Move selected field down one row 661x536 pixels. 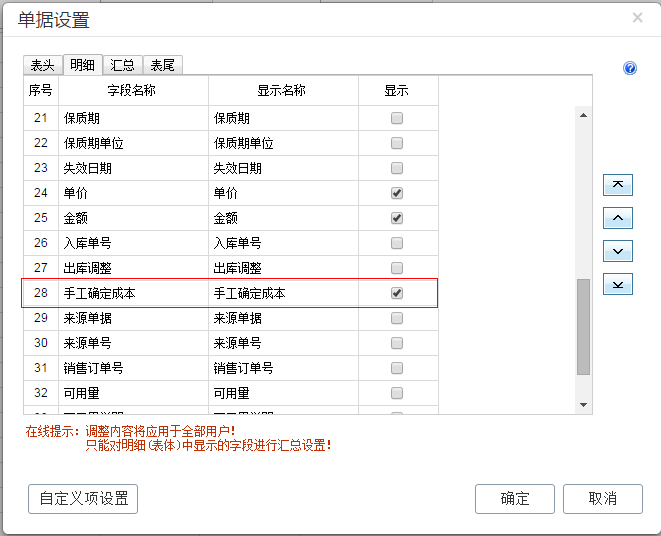pos(618,251)
